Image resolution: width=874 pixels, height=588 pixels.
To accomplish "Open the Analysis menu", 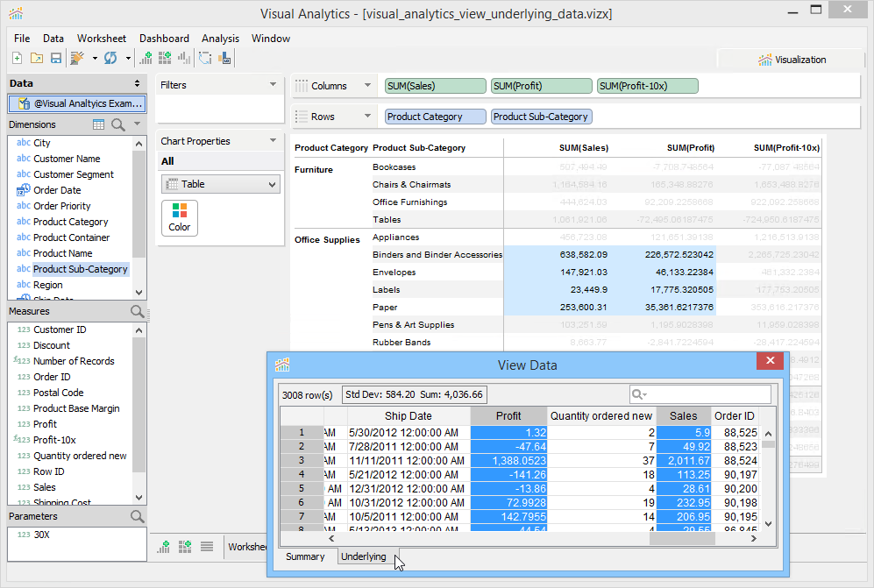I will coord(220,39).
